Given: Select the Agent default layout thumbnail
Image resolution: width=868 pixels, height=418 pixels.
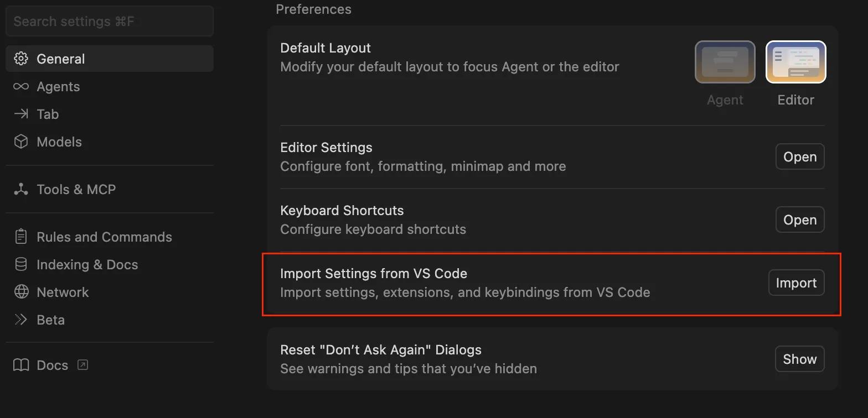Looking at the screenshot, I should (x=725, y=62).
